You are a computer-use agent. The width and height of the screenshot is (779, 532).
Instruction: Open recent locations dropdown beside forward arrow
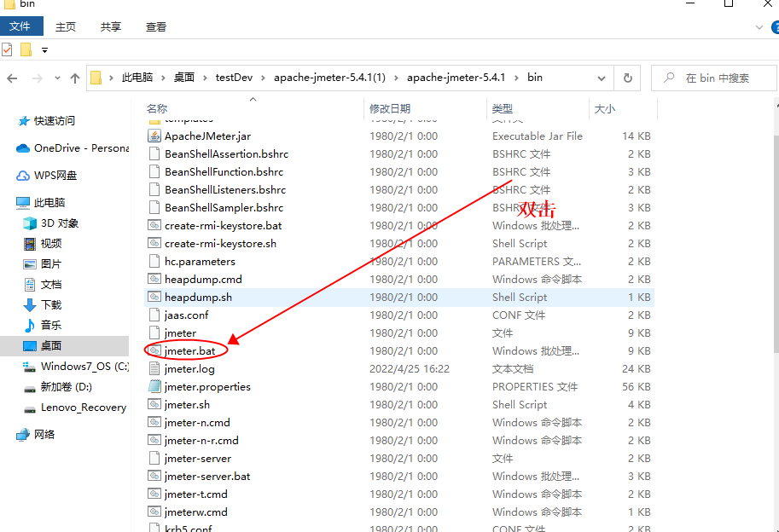[x=57, y=78]
